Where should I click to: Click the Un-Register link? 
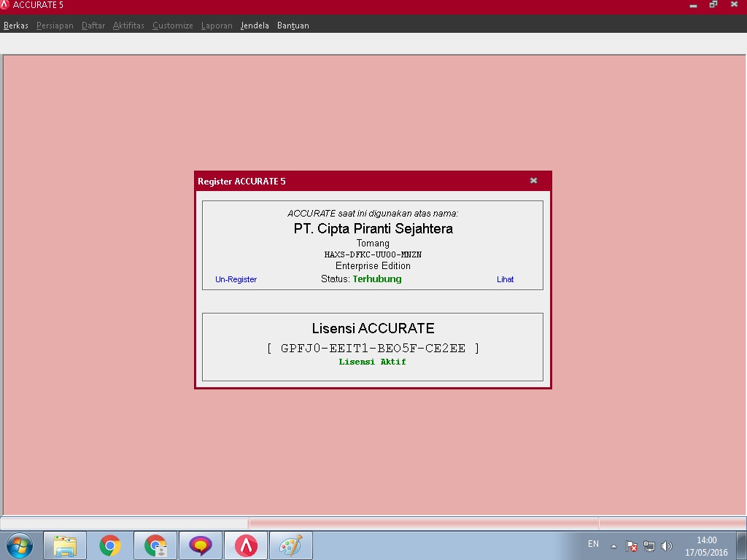[236, 279]
